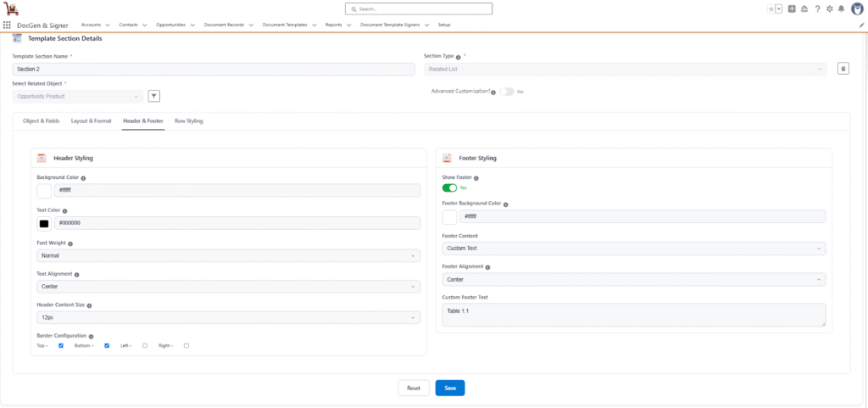Screen dimensions: 868x408
Task: Uncheck the Top border checkbox
Action: tap(61, 345)
